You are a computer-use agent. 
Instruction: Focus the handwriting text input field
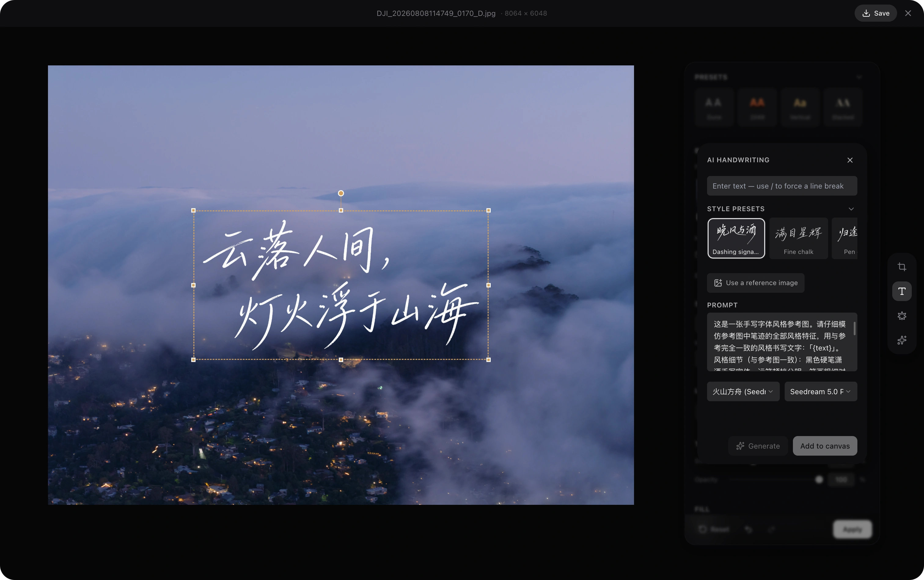(x=782, y=186)
